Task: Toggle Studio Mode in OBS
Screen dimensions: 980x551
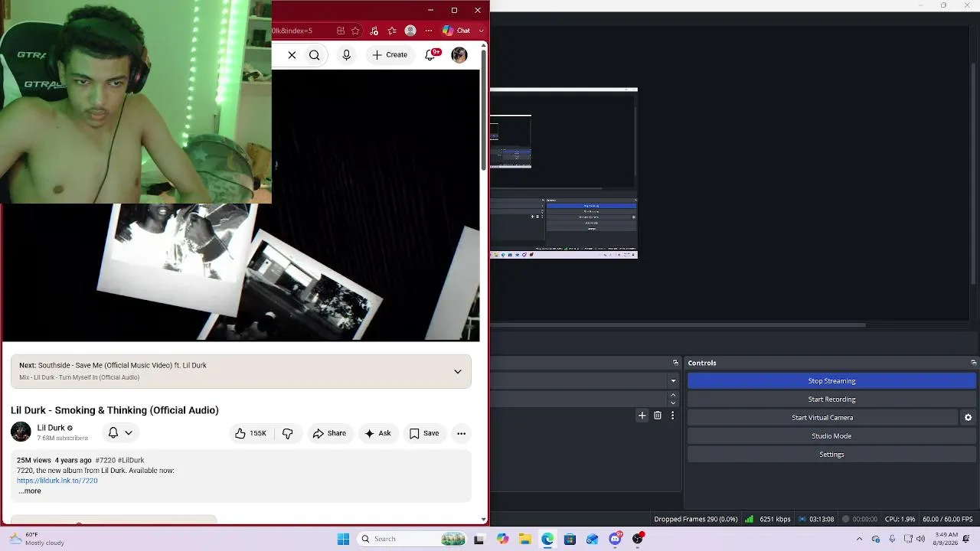Action: click(831, 436)
